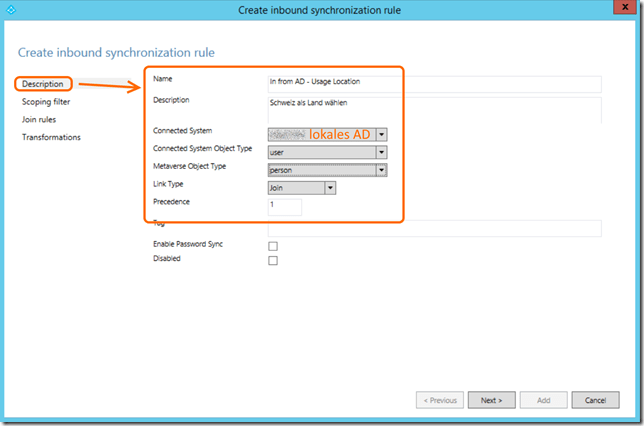Click the Cancel button

click(595, 400)
